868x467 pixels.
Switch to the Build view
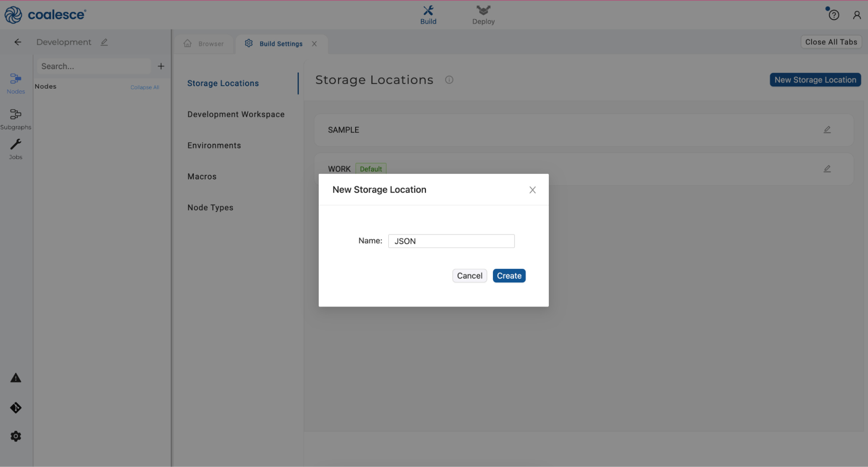(x=428, y=14)
